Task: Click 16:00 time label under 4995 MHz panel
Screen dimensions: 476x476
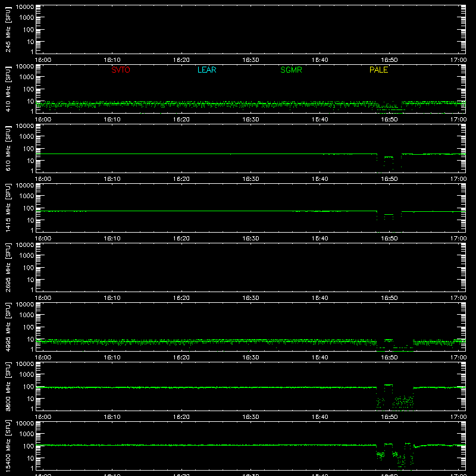Action: (x=43, y=358)
